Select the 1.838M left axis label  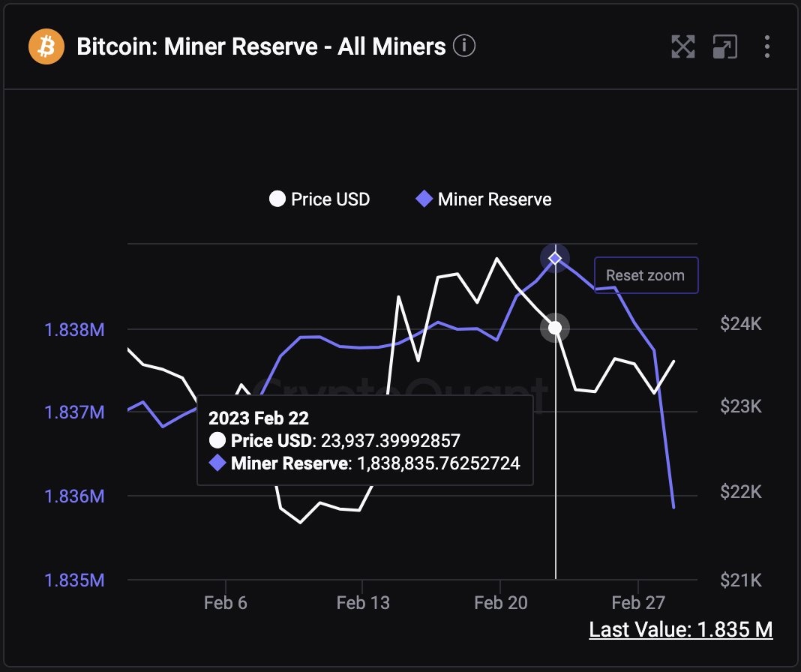73,330
